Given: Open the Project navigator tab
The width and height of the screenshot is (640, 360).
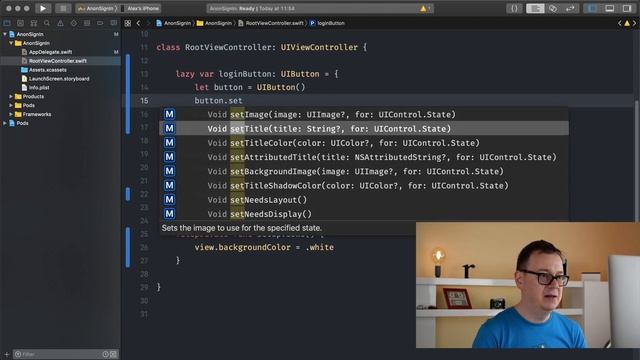Looking at the screenshot, I should (7, 23).
